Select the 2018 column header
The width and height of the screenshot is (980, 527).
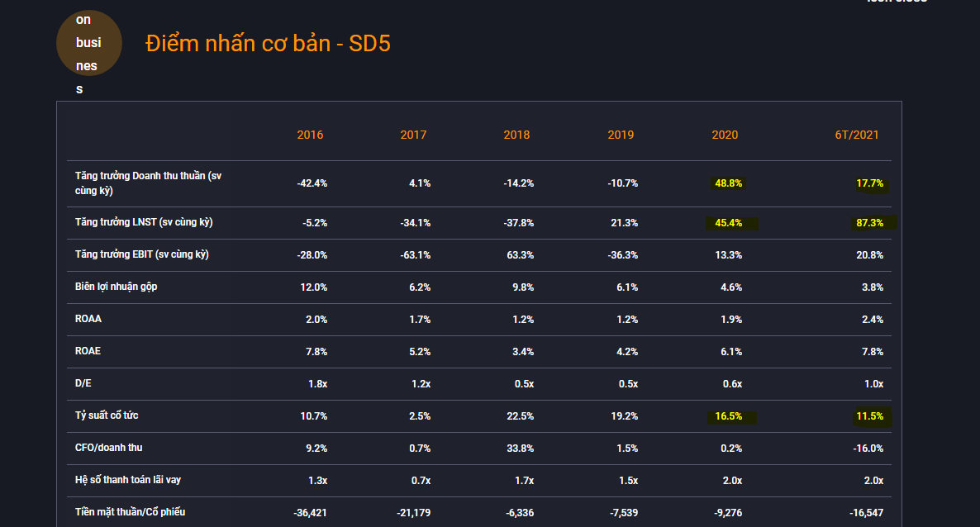(x=516, y=135)
